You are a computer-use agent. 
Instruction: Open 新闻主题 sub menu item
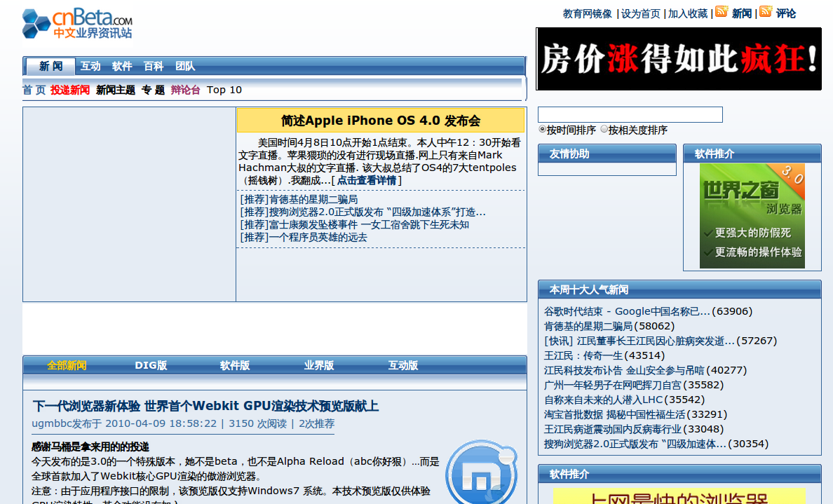coord(115,90)
